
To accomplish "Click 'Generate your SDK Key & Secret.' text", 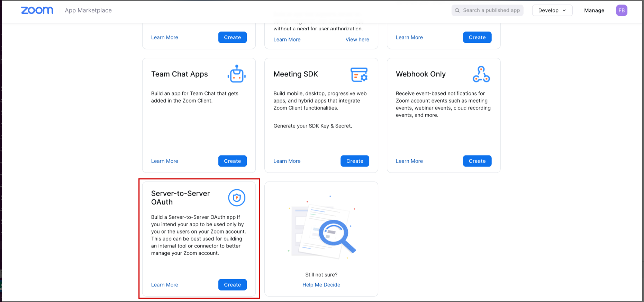I will [312, 126].
